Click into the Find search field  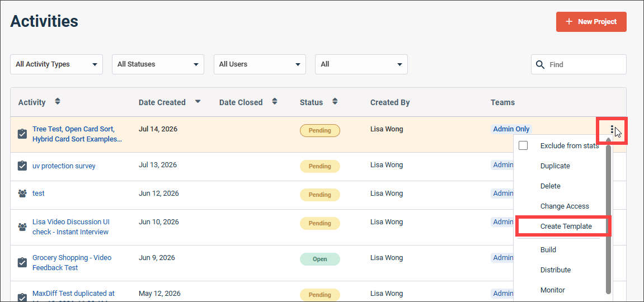[x=579, y=64]
